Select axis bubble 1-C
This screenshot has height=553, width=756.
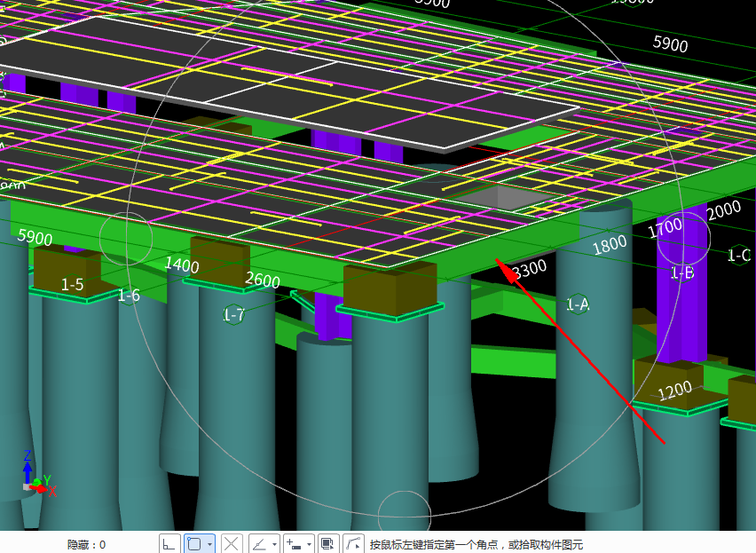tap(739, 255)
